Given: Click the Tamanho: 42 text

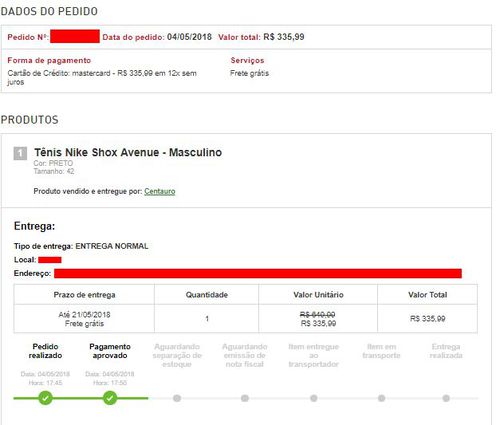Looking at the screenshot, I should [54, 171].
